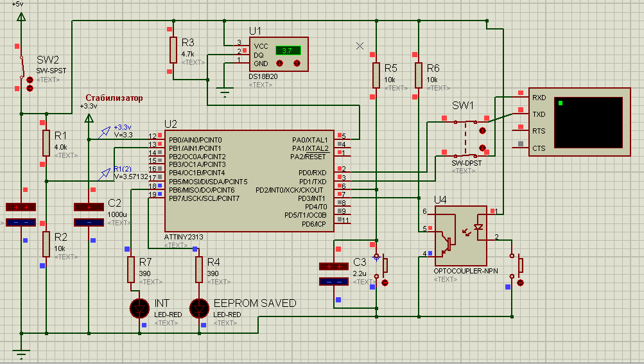Click the PA2/RESET pin label
This screenshot has width=644, height=364.
click(x=308, y=157)
